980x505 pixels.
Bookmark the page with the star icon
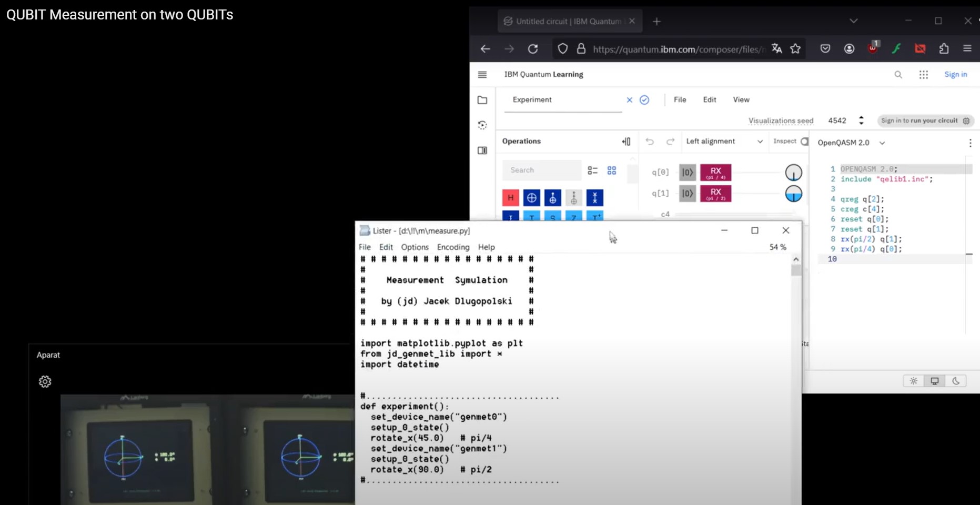pyautogui.click(x=795, y=49)
